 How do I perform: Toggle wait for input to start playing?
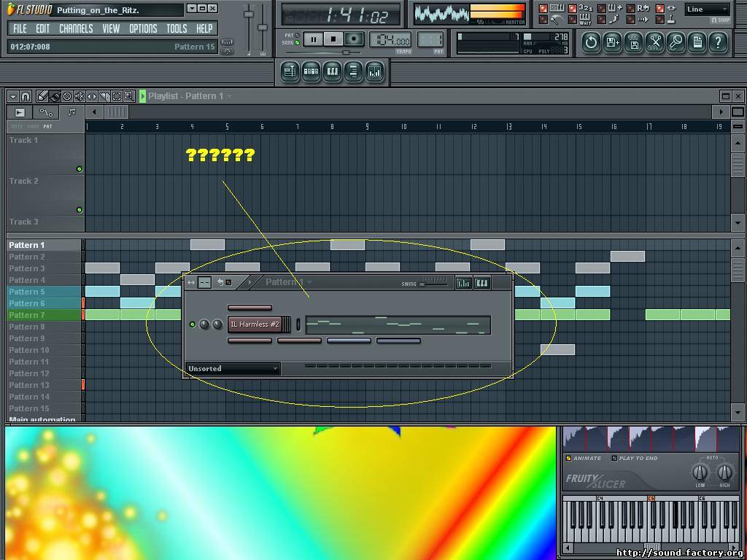(573, 20)
